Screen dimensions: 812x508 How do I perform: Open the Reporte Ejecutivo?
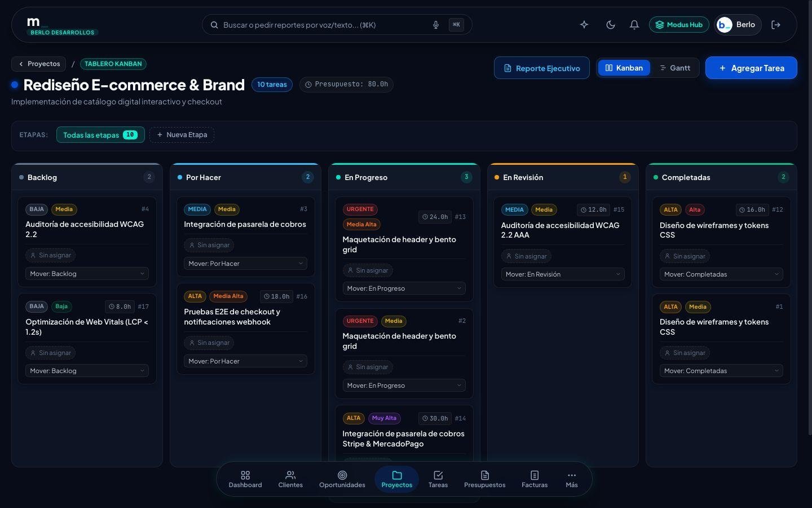pos(542,68)
